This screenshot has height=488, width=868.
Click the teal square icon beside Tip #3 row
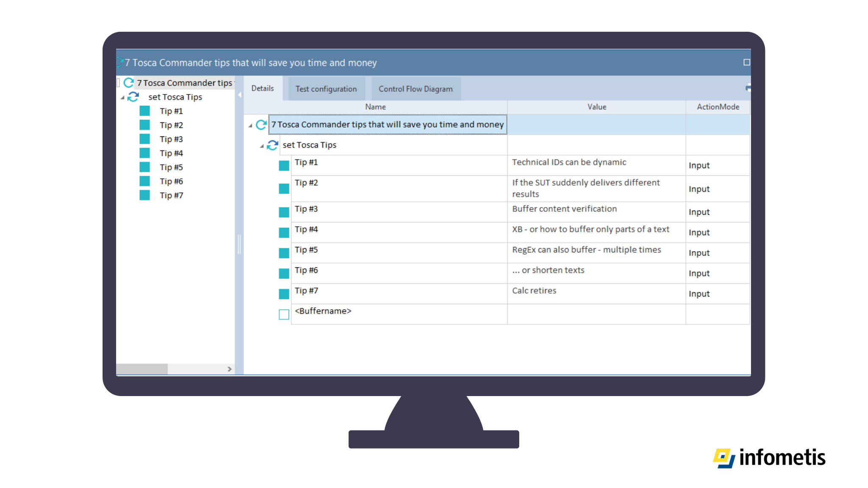tap(284, 212)
